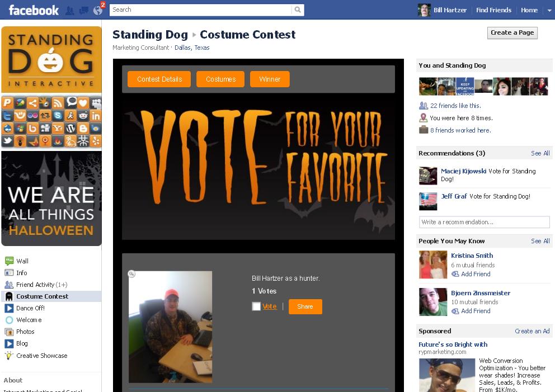Open the Dallas, Texas link
Viewport: 555px width, 392px height.
pyautogui.click(x=192, y=48)
